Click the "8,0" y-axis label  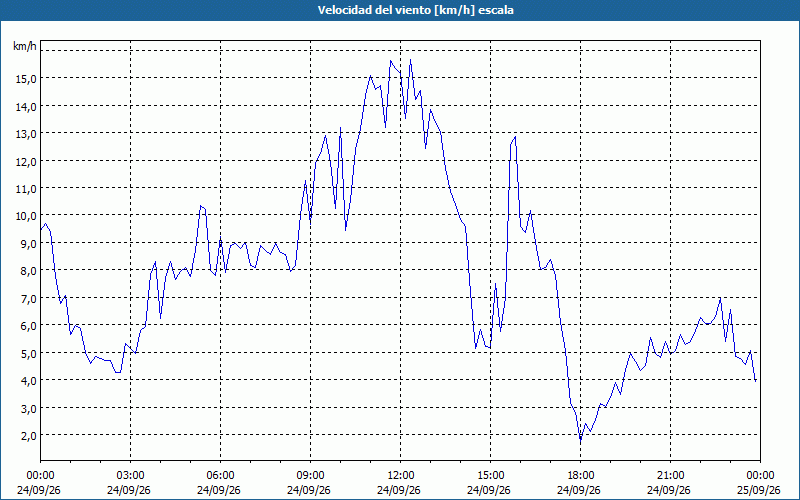pos(28,271)
